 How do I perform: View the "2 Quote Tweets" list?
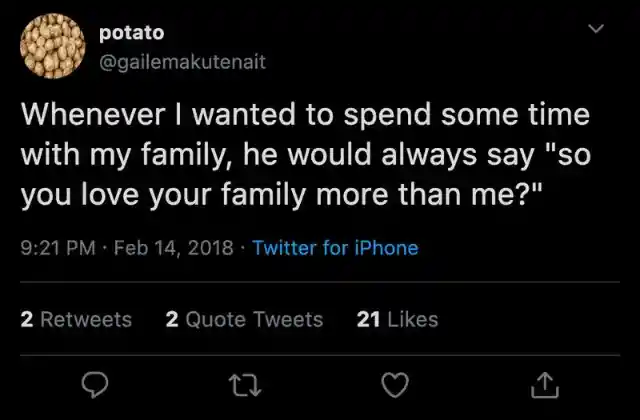click(x=244, y=319)
